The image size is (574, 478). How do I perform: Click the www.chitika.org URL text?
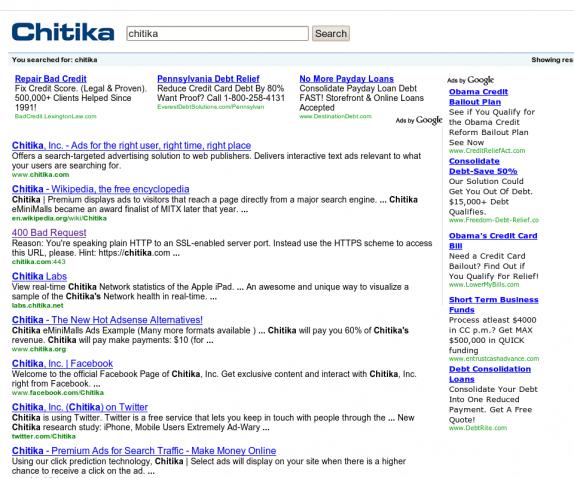click(39, 349)
